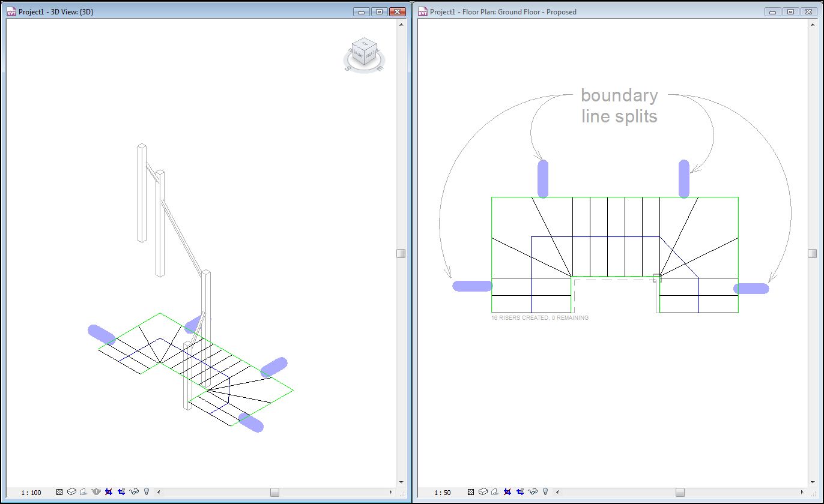The width and height of the screenshot is (824, 504).
Task: Click the 3D View vertical scrollbar thumb
Action: pyautogui.click(x=401, y=253)
